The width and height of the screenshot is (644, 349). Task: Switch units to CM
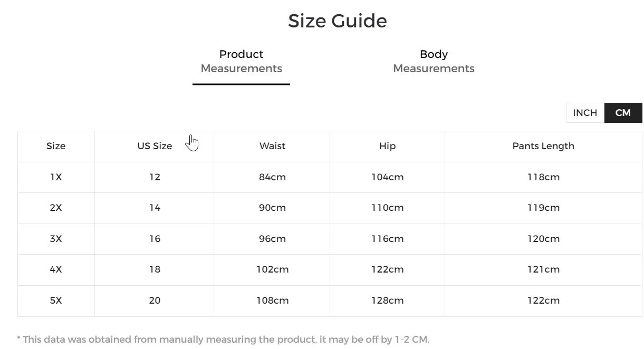(x=623, y=112)
